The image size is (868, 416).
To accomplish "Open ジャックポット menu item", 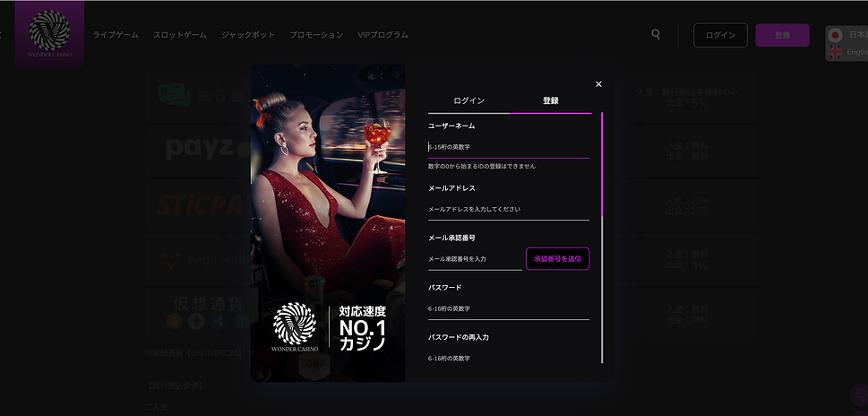I will tap(248, 34).
